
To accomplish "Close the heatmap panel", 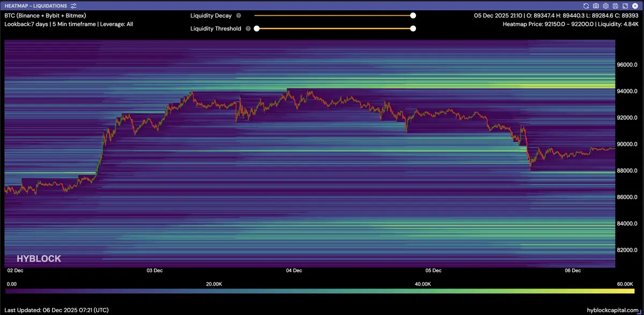I will point(634,5).
